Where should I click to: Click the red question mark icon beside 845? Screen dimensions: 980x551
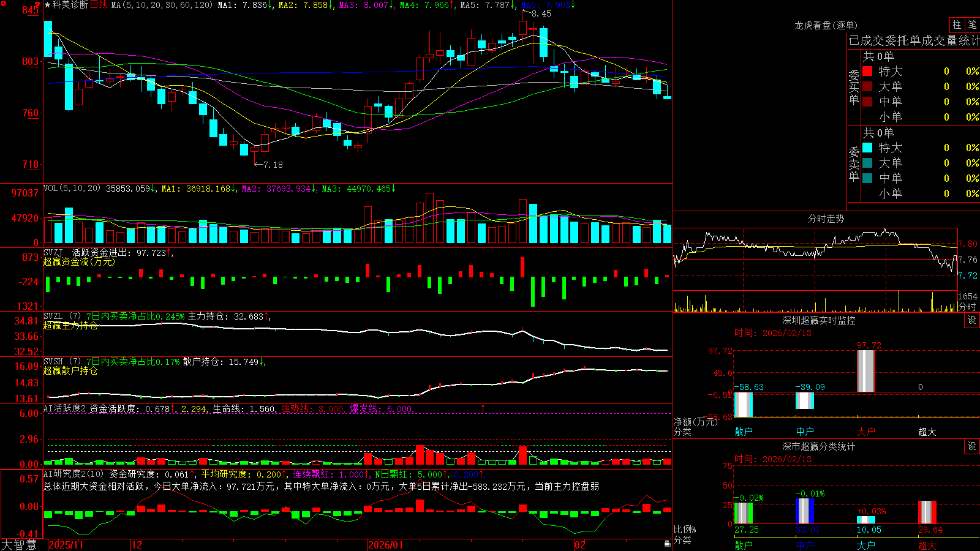38,4
